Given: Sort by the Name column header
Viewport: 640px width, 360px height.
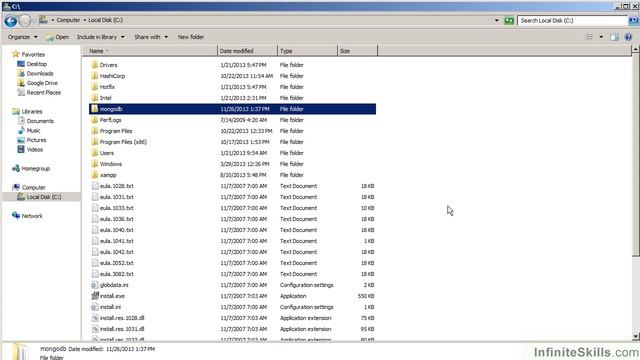Looking at the screenshot, I should pos(150,51).
